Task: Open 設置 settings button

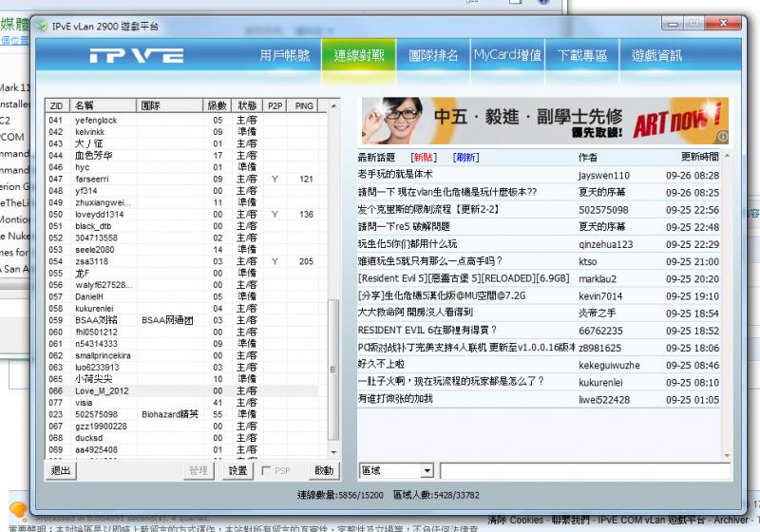Action: (x=238, y=470)
